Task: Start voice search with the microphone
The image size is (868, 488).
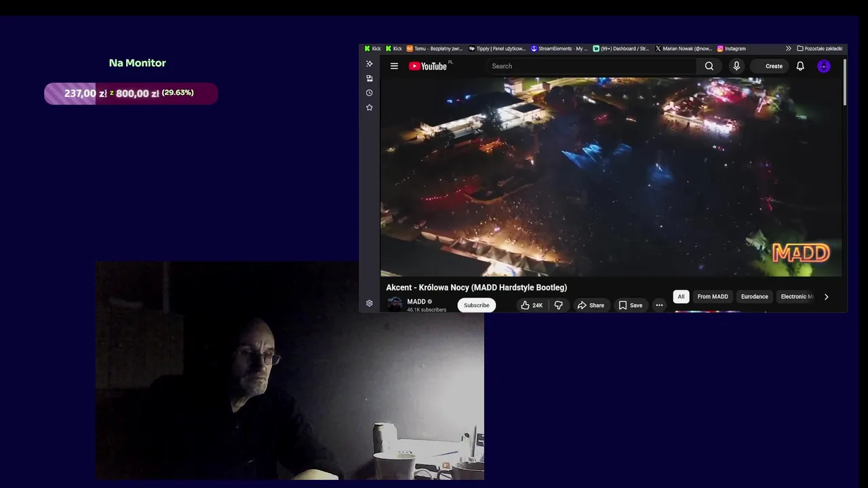Action: point(736,66)
